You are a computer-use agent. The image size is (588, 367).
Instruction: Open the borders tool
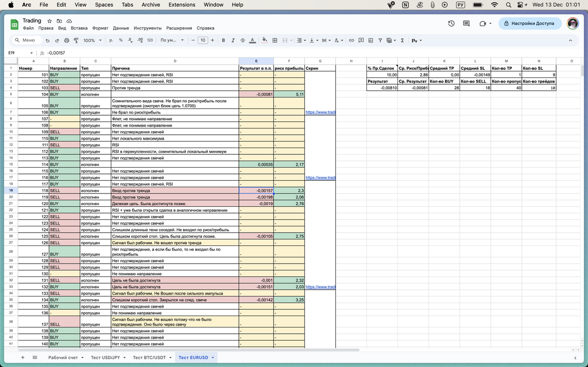275,41
